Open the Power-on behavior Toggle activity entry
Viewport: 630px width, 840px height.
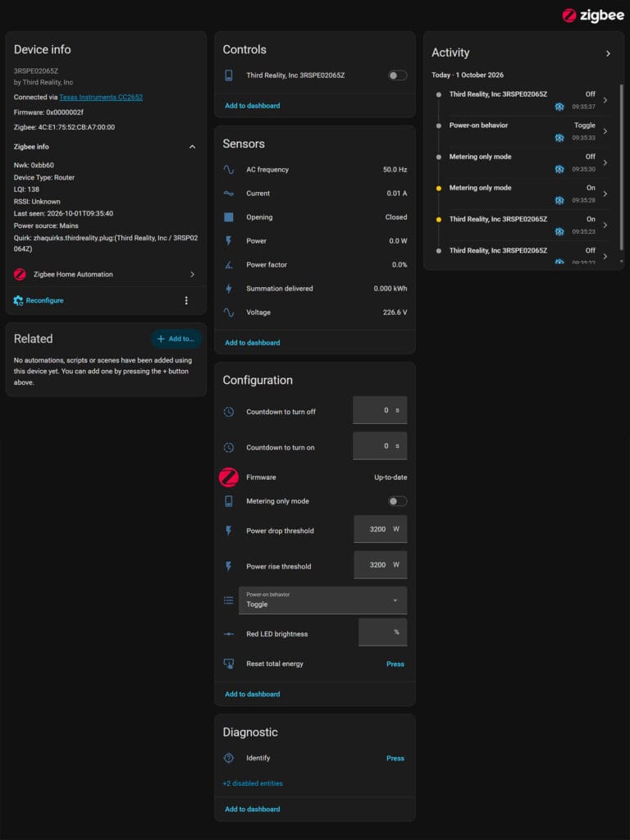coord(523,131)
